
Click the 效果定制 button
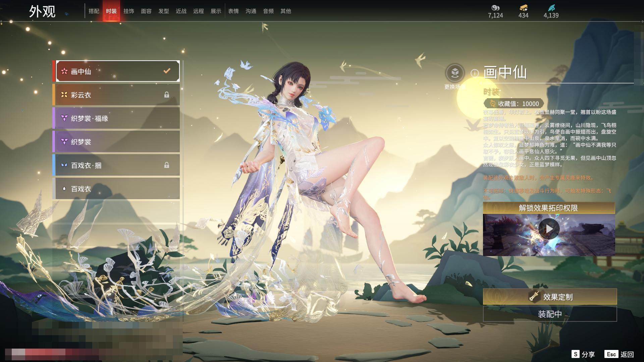[x=550, y=297]
